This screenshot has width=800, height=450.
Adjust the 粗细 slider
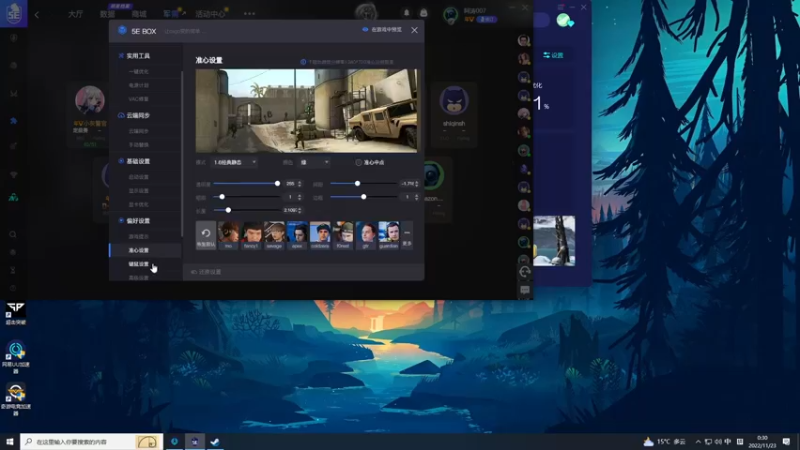click(246, 196)
